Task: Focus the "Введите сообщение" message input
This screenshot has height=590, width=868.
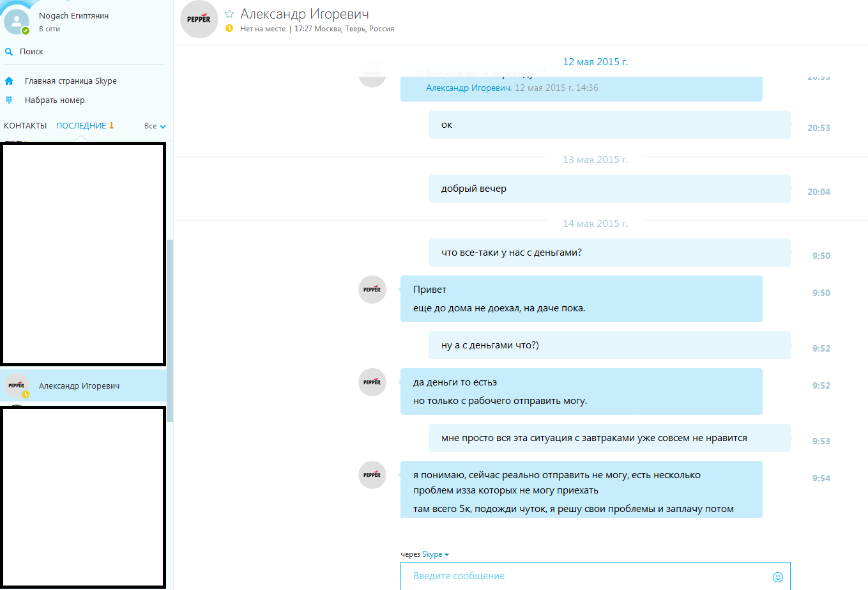Action: (x=595, y=576)
